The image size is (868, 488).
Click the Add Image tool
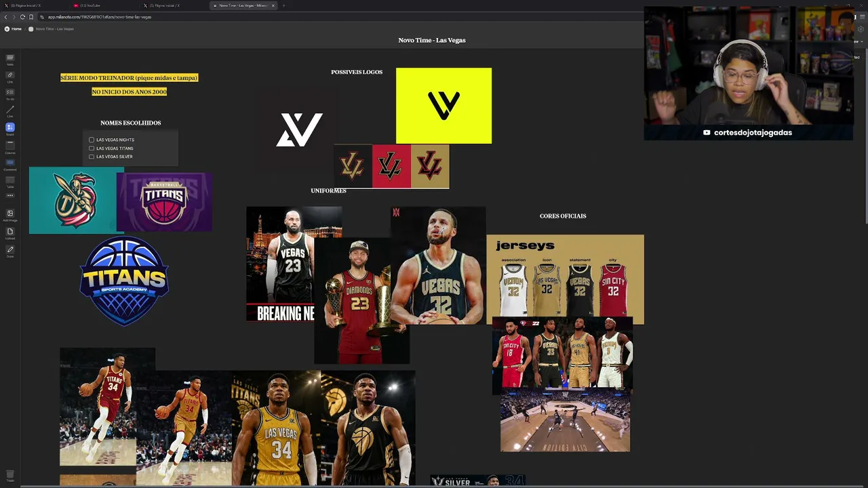[9, 215]
